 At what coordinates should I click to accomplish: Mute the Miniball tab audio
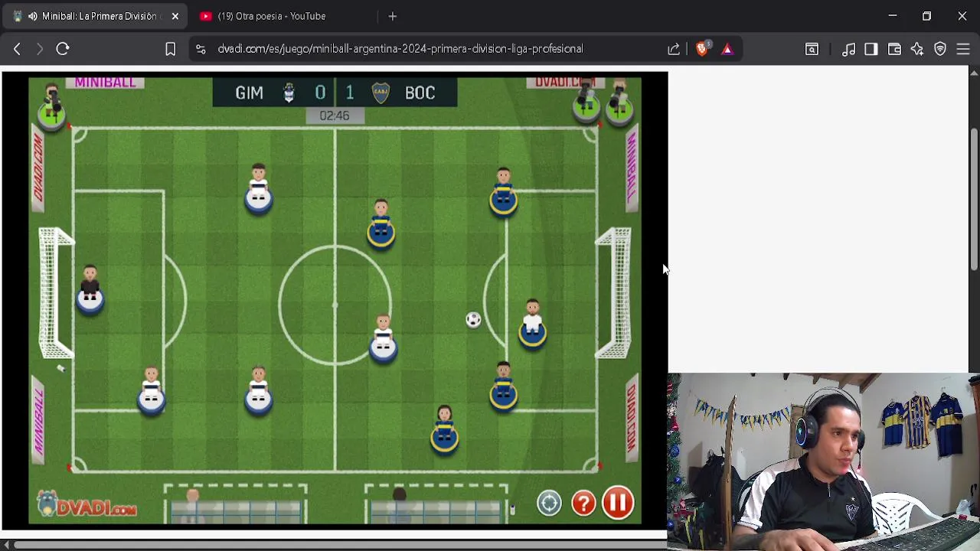(x=32, y=16)
